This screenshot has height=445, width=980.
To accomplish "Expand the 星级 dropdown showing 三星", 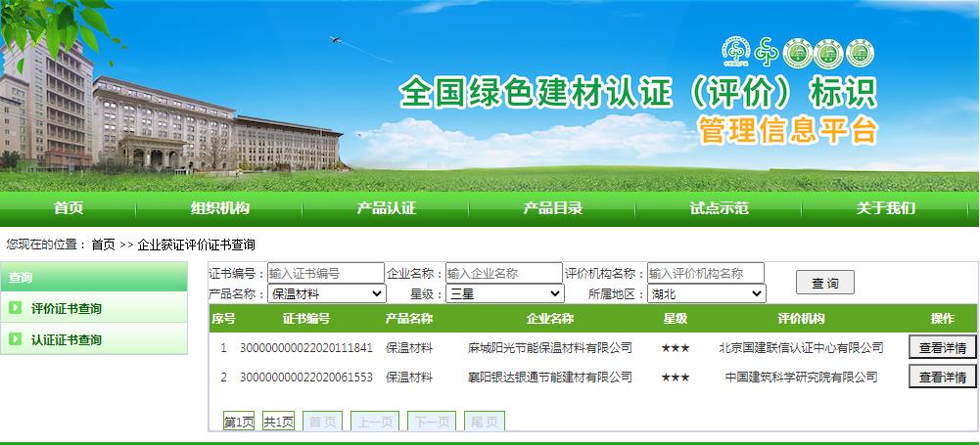I will [x=505, y=293].
